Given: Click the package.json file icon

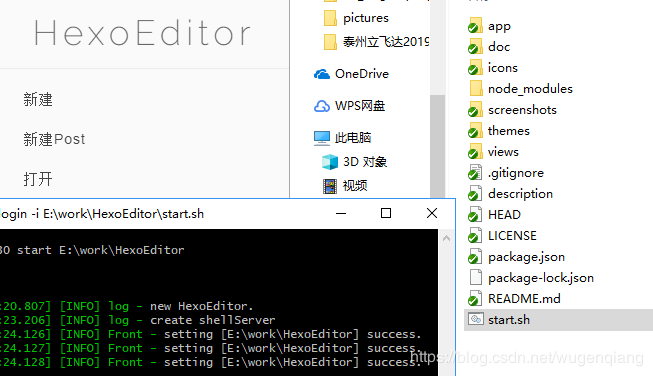Looking at the screenshot, I should click(x=475, y=257).
